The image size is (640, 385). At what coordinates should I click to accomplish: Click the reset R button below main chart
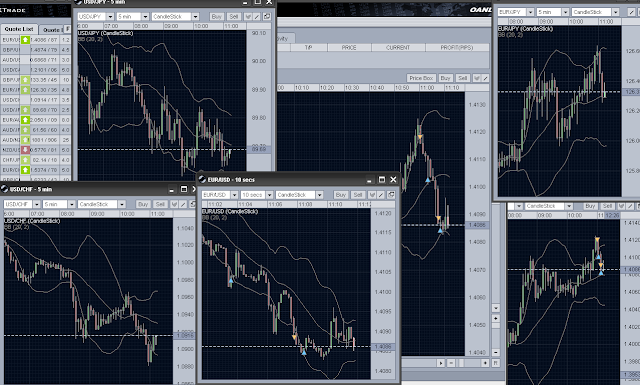(496, 363)
